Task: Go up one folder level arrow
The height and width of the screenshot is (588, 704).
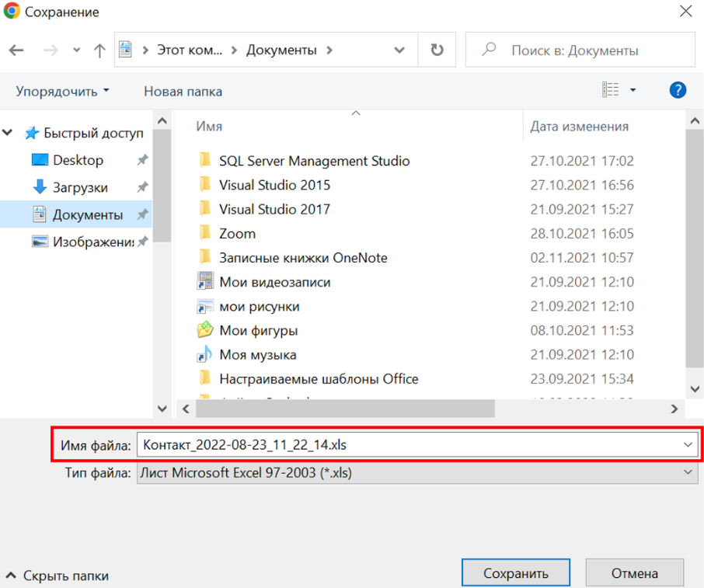Action: pyautogui.click(x=99, y=50)
